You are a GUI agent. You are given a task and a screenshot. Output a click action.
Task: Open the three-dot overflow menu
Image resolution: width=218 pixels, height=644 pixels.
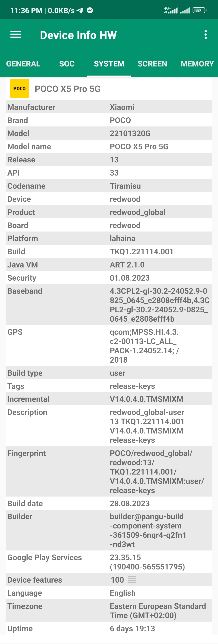point(205,35)
